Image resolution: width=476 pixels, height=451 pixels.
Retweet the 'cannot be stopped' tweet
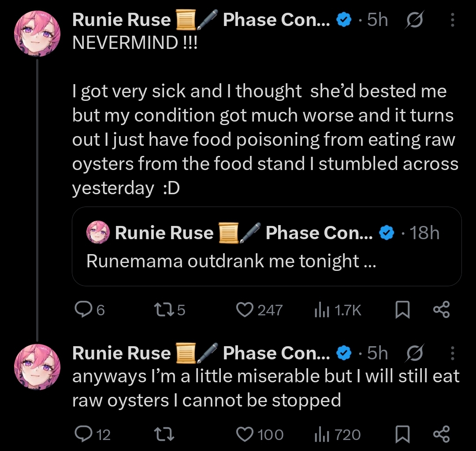click(164, 434)
